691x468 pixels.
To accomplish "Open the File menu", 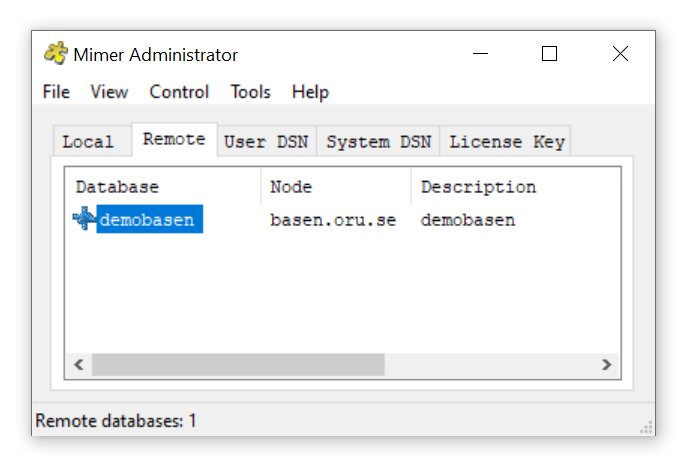I will click(56, 92).
